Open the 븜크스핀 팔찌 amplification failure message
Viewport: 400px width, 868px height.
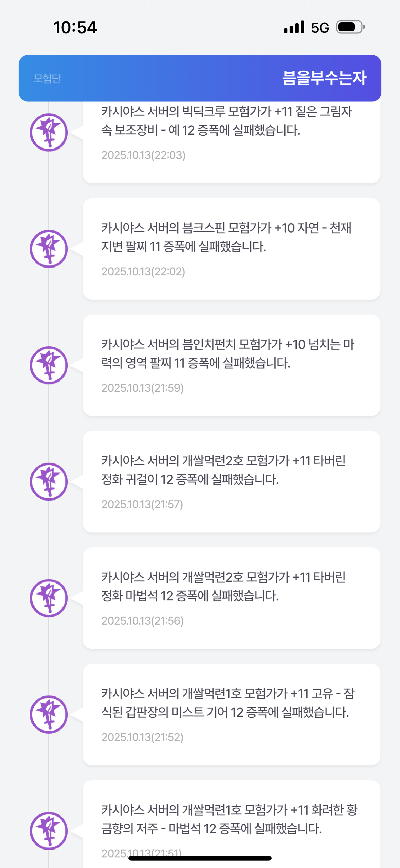pyautogui.click(x=226, y=237)
